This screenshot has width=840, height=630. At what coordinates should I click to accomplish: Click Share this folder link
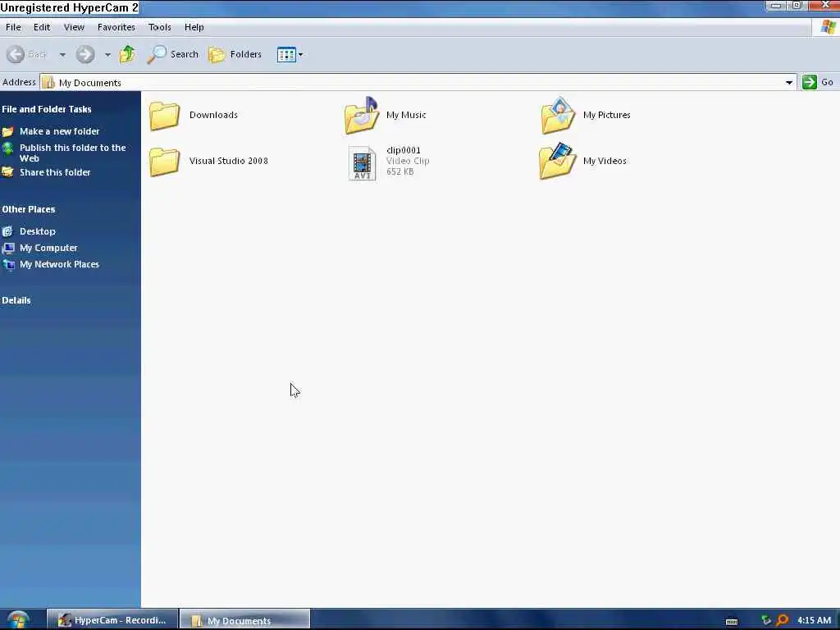[x=55, y=172]
